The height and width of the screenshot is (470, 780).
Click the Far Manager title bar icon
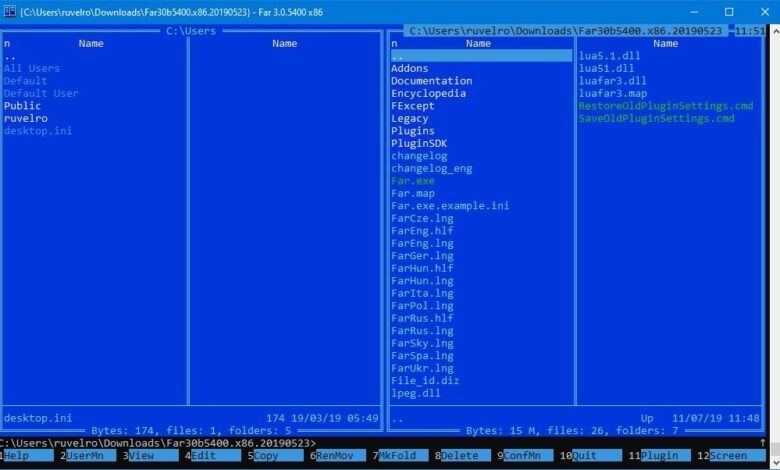[x=10, y=11]
